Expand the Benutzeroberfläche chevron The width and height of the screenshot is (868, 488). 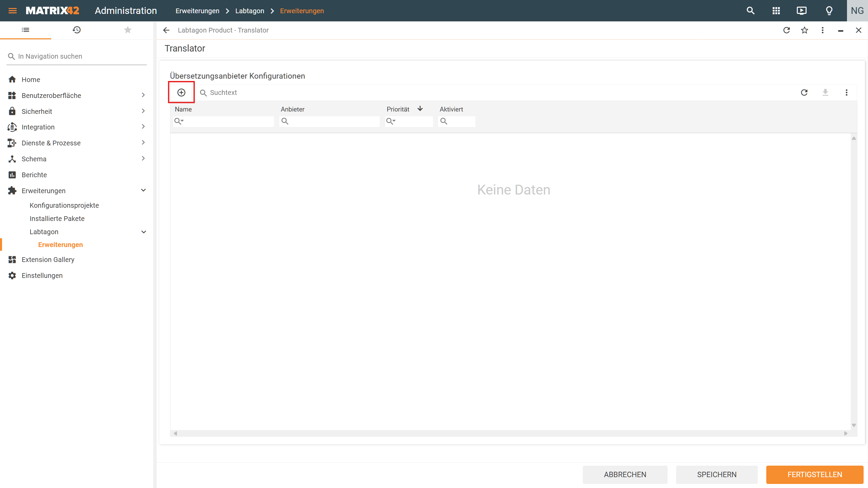coord(143,95)
